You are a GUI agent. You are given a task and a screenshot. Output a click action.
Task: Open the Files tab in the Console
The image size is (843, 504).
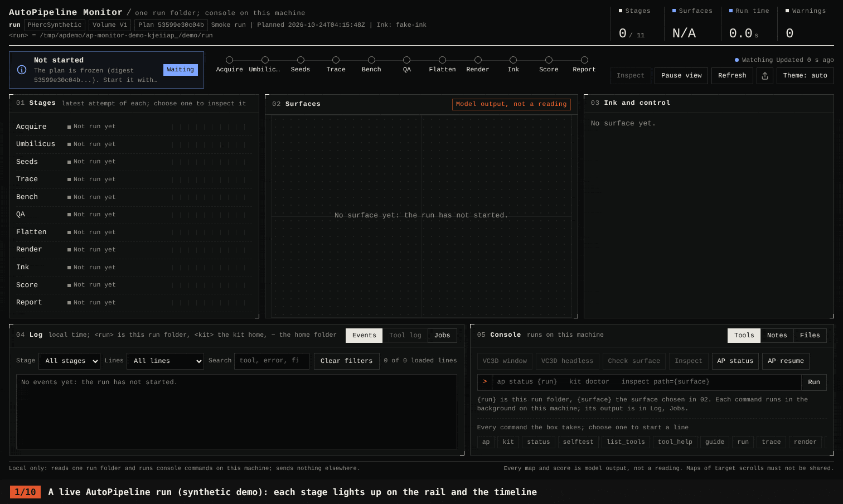810,336
